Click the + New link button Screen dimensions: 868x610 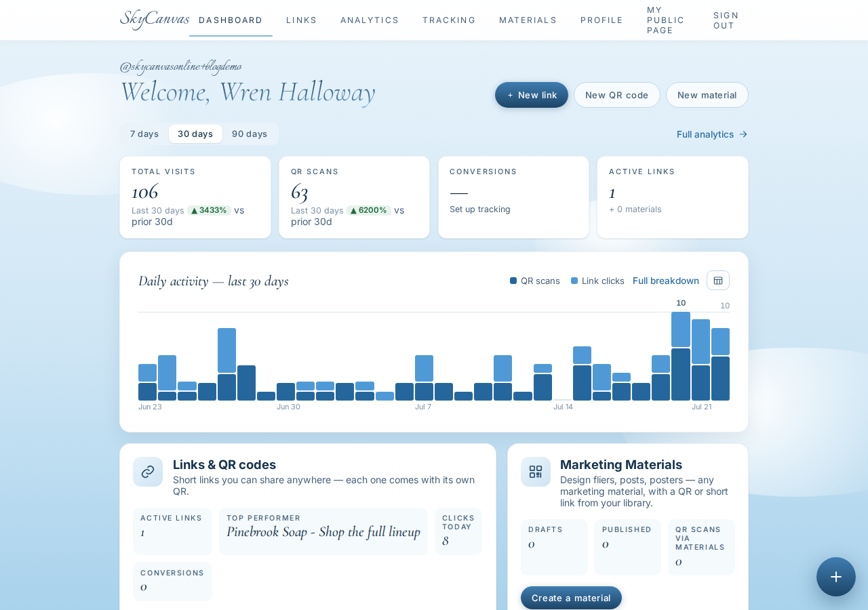(x=532, y=95)
